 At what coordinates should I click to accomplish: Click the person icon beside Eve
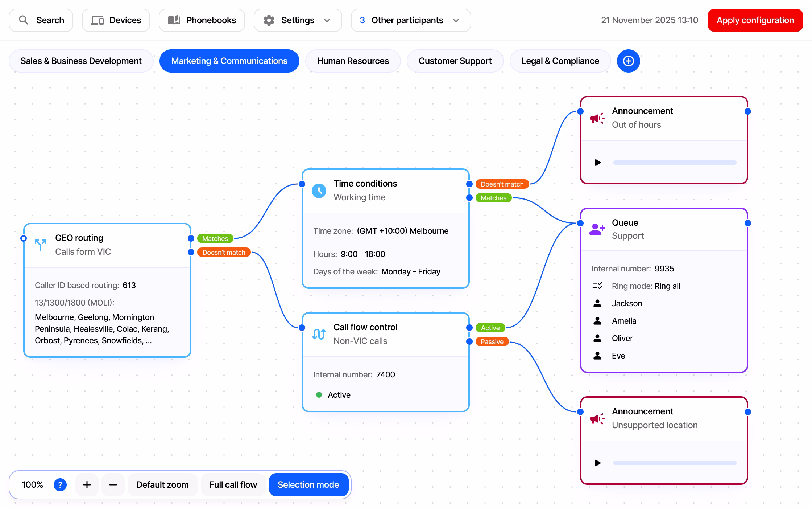(x=597, y=356)
